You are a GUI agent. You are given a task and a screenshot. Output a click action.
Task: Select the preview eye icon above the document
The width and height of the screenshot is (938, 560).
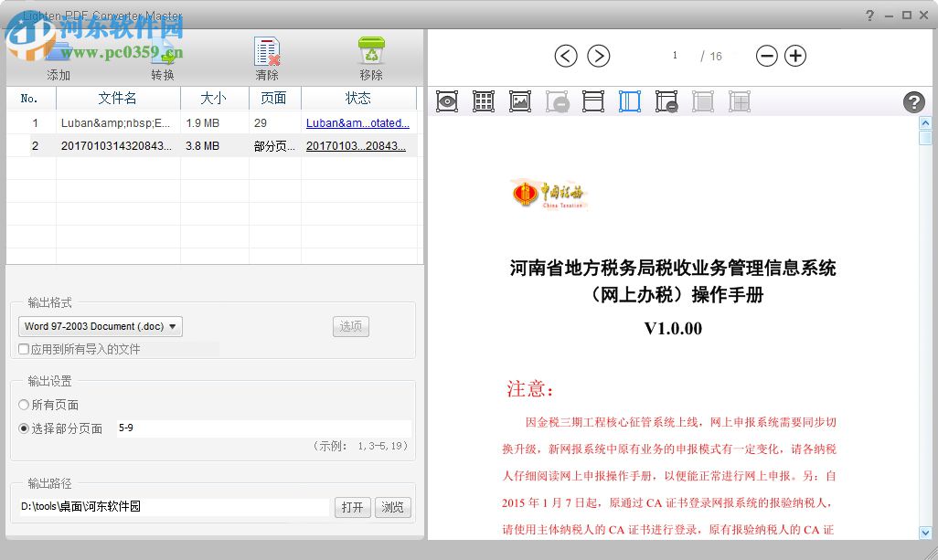click(447, 101)
